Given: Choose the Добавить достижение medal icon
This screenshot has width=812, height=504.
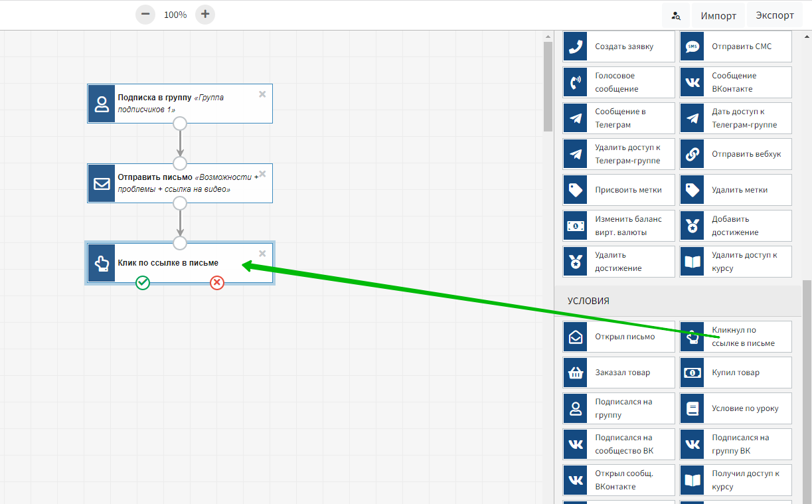Looking at the screenshot, I should click(x=692, y=226).
